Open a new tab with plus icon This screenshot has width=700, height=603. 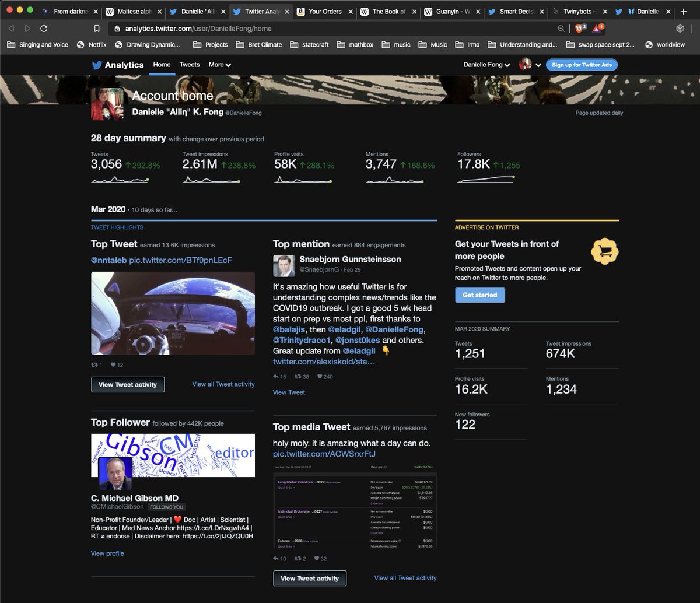pos(684,11)
